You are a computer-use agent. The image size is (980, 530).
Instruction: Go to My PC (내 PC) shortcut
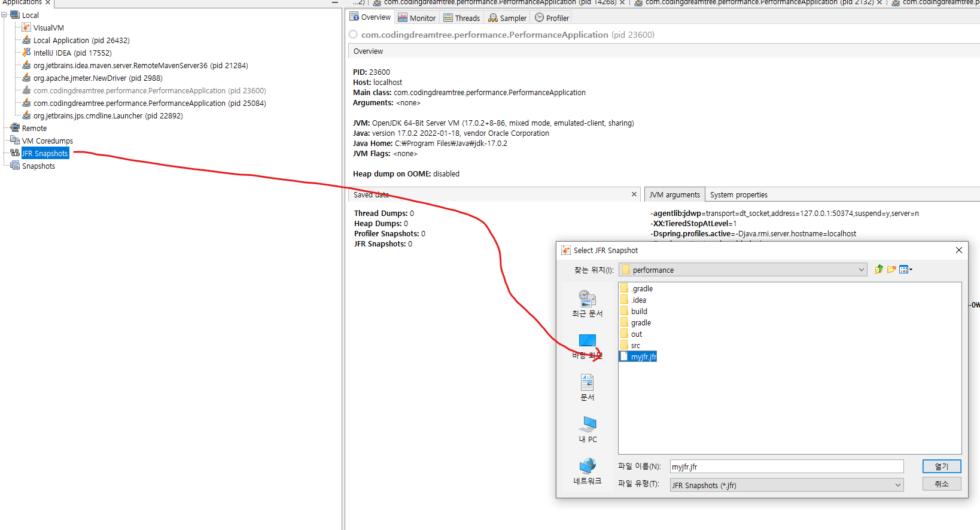[588, 430]
